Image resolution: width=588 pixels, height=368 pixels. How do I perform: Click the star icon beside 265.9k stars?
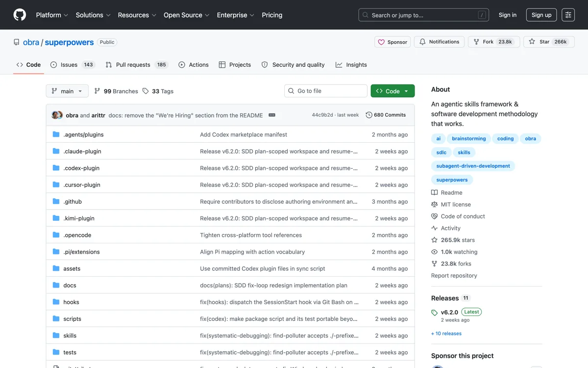(434, 240)
